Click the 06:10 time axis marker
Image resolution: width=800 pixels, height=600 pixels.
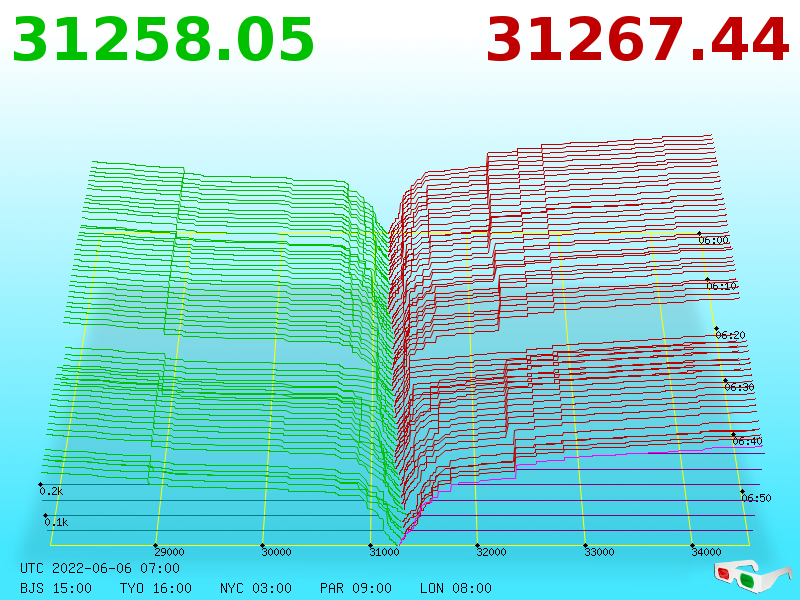coord(722,286)
